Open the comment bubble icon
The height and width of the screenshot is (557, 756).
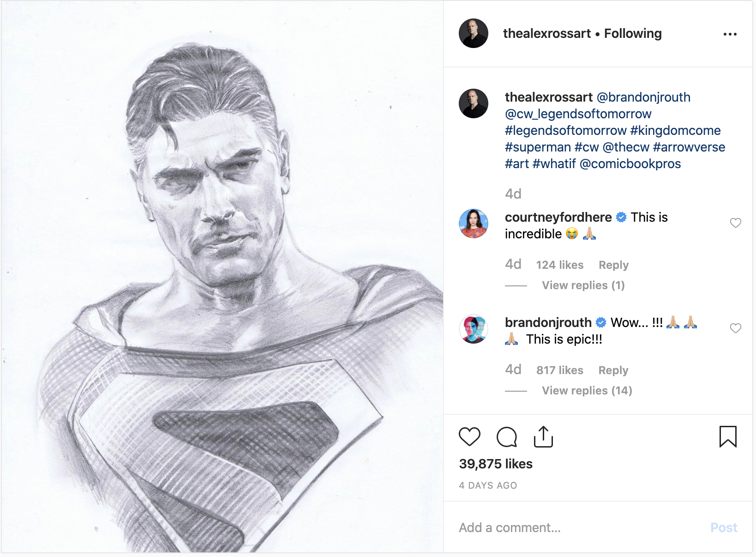(x=506, y=437)
